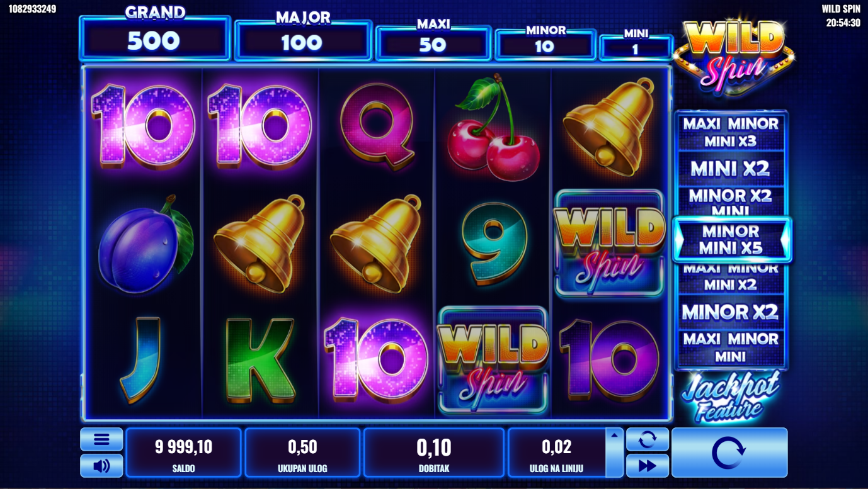Enable autoplay with the circular arrows icon
Viewport: 868px width, 489px height.
(647, 439)
